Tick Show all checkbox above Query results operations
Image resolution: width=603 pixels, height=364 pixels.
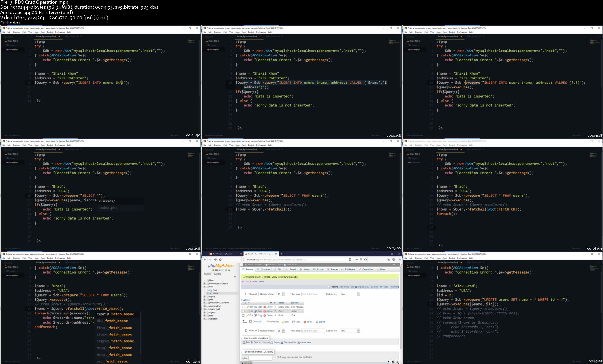tap(246, 331)
